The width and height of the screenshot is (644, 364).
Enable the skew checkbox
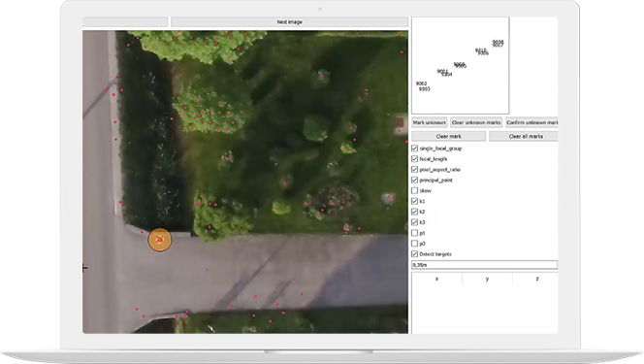click(x=414, y=190)
